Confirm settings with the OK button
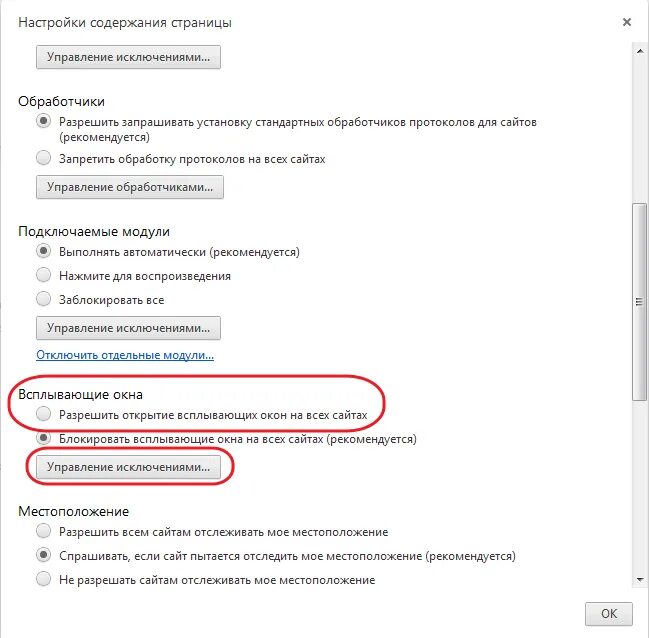Screen dimensions: 649x638 tap(609, 614)
